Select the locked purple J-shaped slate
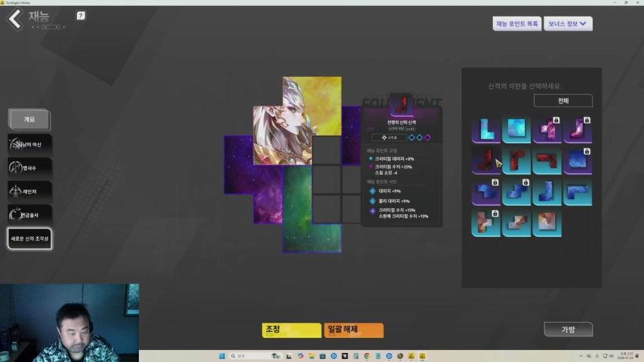 point(578,129)
